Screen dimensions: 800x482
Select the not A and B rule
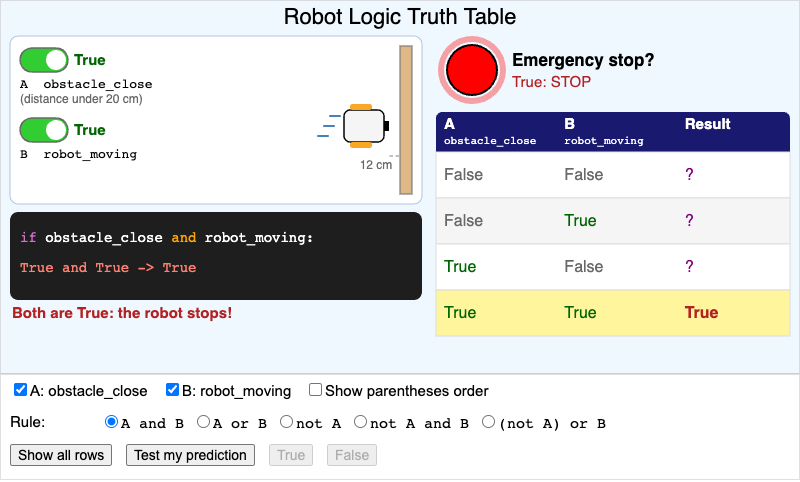pyautogui.click(x=360, y=422)
